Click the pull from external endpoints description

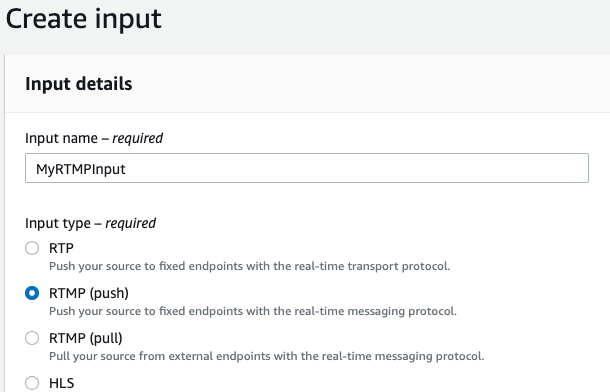point(266,356)
